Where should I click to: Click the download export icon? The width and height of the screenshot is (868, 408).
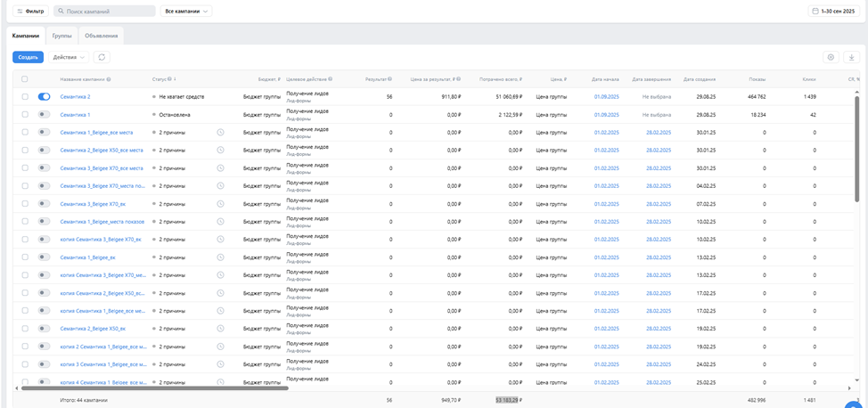(851, 57)
